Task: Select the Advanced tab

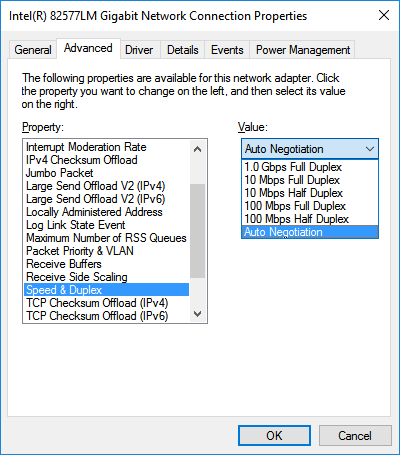Action: pyautogui.click(x=88, y=49)
